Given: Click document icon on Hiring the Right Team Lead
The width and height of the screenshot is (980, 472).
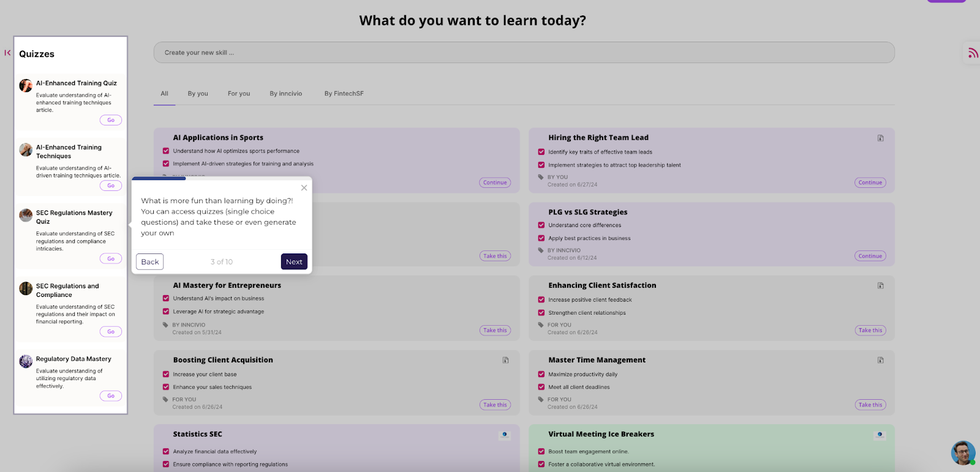Looking at the screenshot, I should click(x=880, y=138).
